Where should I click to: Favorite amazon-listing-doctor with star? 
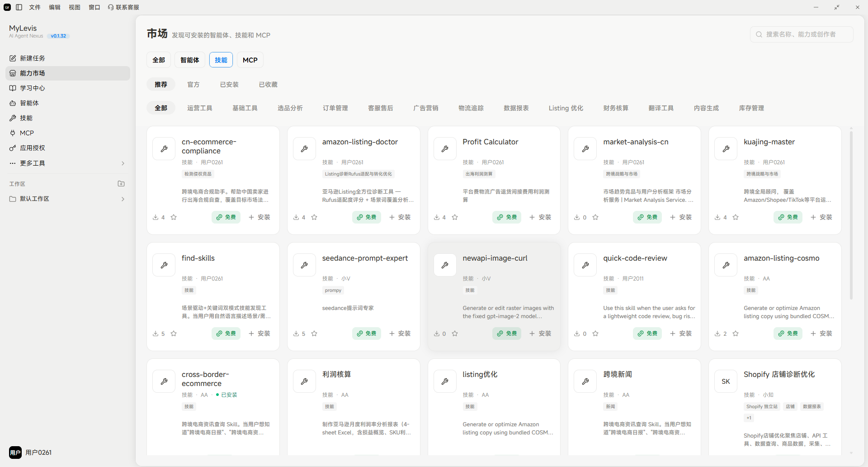pos(314,217)
